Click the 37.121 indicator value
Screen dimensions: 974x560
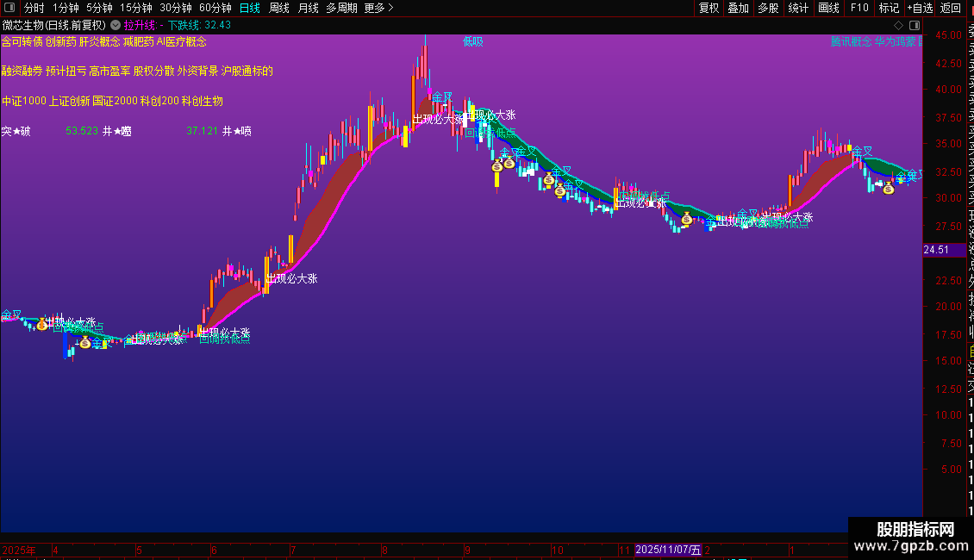coord(203,131)
